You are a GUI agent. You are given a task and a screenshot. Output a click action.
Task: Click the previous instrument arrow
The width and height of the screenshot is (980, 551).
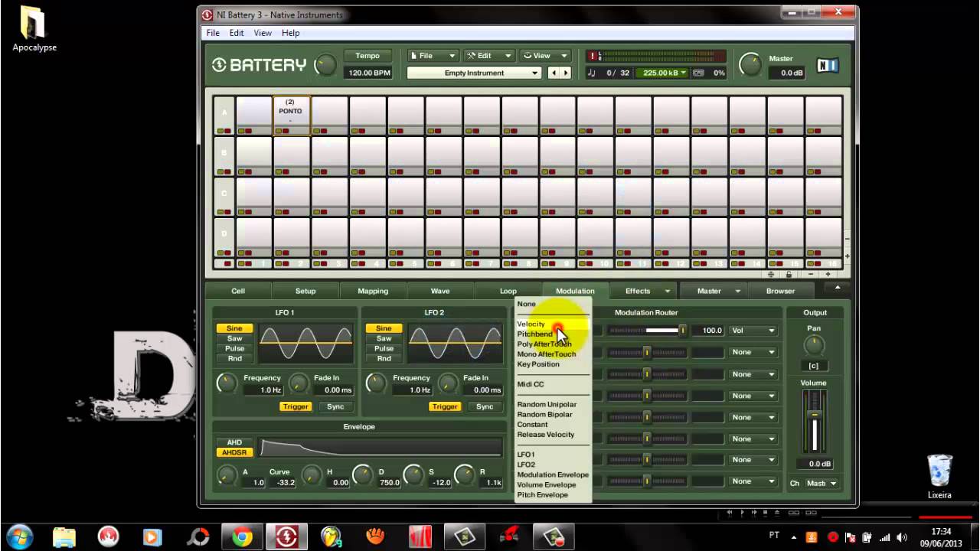click(554, 73)
